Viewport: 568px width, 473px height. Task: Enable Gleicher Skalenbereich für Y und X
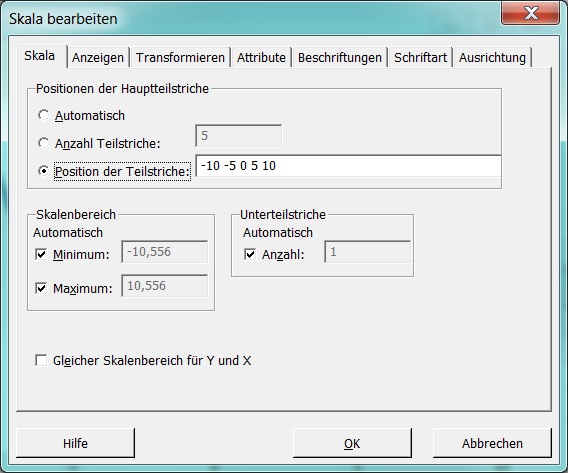point(41,360)
